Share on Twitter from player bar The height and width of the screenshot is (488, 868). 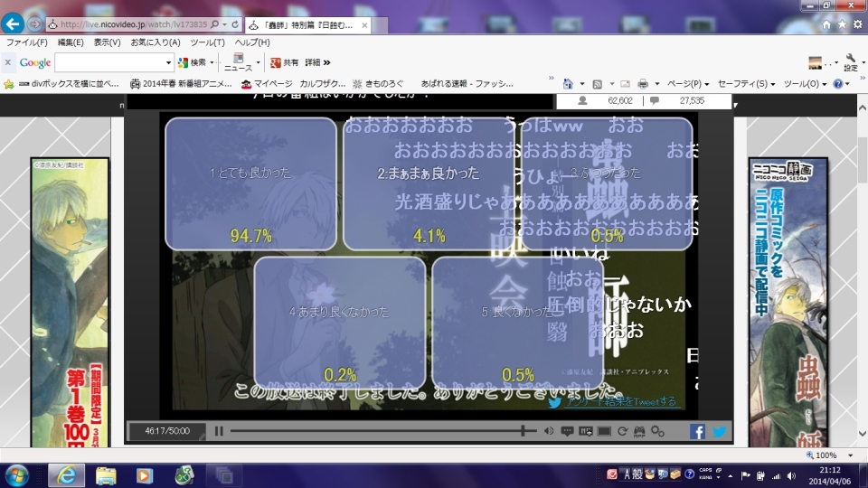[719, 432]
